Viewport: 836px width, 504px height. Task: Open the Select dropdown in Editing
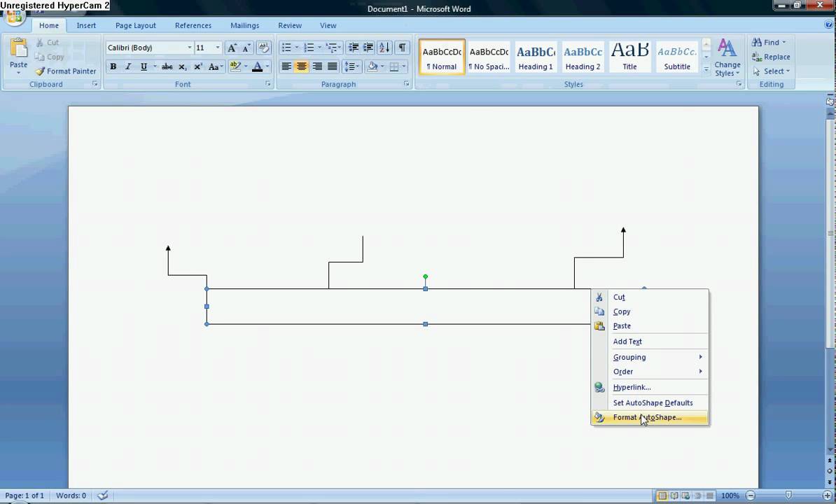pyautogui.click(x=771, y=71)
